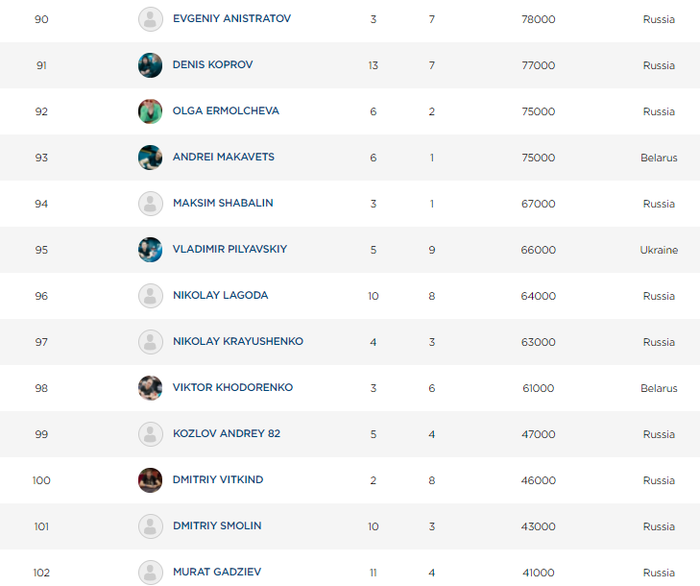Screen dimensions: 700x586
Task: Click Kozlov Andrey 82's default avatar icon
Action: (x=150, y=434)
